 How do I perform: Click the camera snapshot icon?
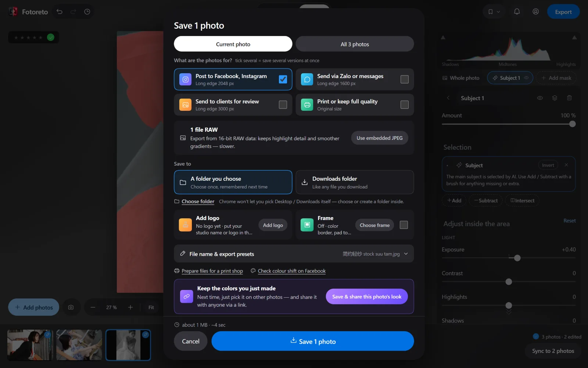(71, 307)
